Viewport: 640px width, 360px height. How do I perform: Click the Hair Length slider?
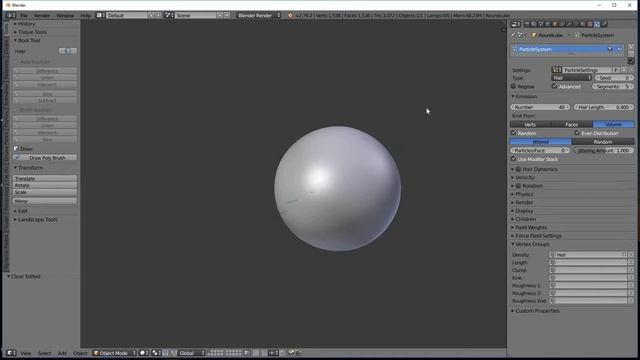604,107
